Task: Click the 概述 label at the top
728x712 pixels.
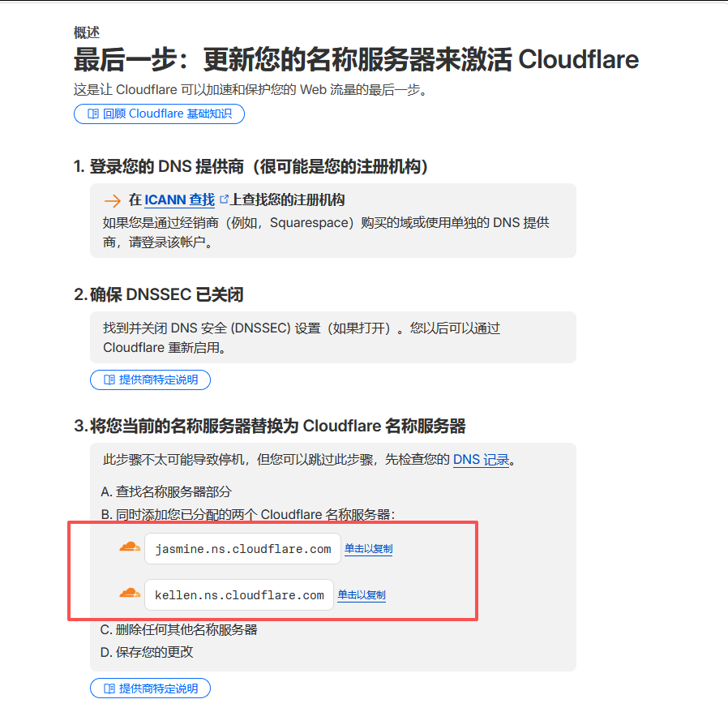Action: pos(86,32)
